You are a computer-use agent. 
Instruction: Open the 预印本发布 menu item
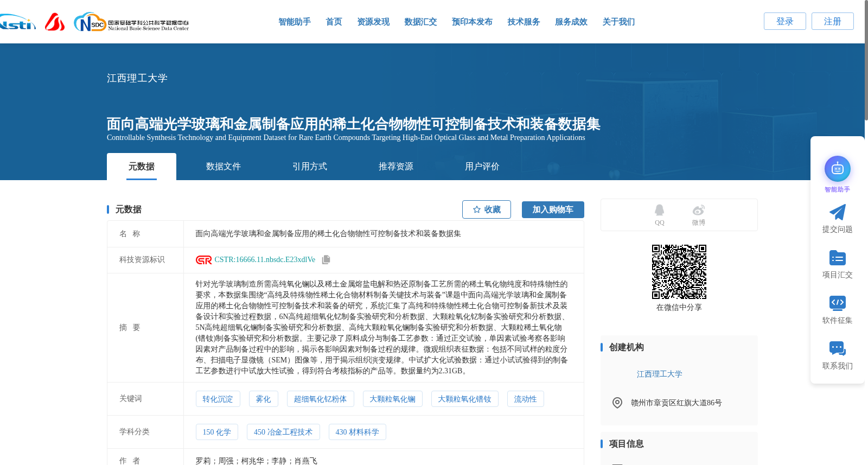(x=472, y=22)
